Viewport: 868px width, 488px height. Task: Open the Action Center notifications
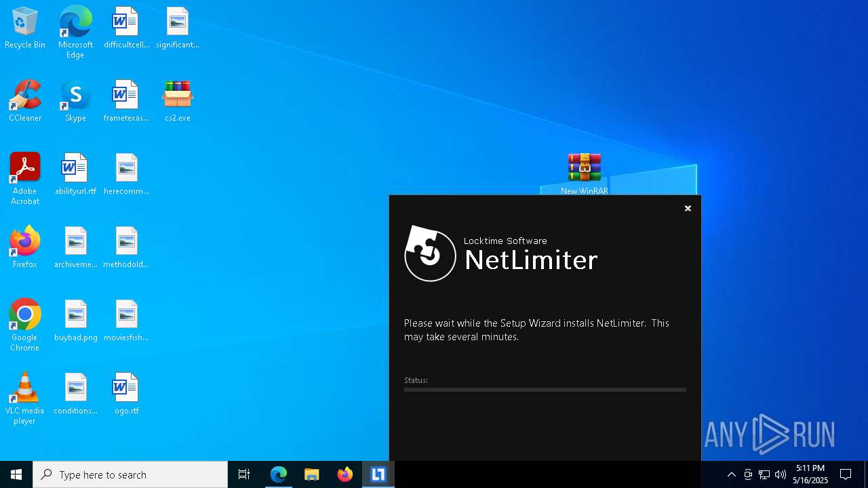point(846,474)
